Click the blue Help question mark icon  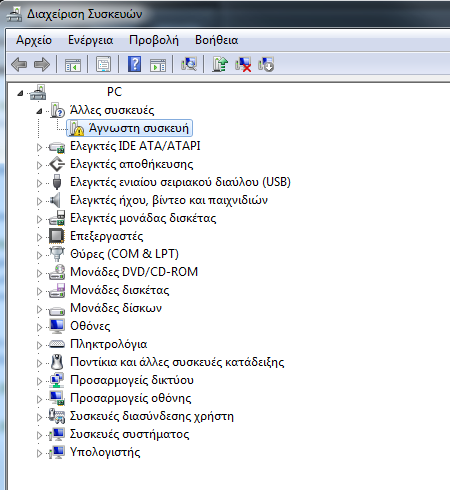pos(135,64)
